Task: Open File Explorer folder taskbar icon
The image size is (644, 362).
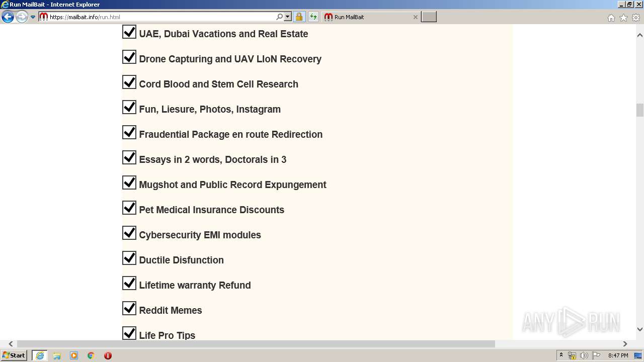Action: coord(57,355)
